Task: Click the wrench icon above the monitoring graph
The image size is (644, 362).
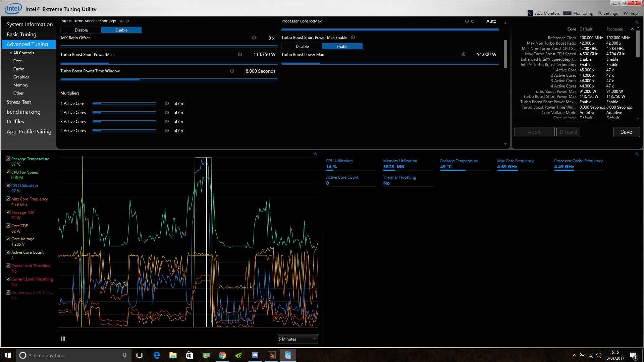Action: pyautogui.click(x=315, y=154)
